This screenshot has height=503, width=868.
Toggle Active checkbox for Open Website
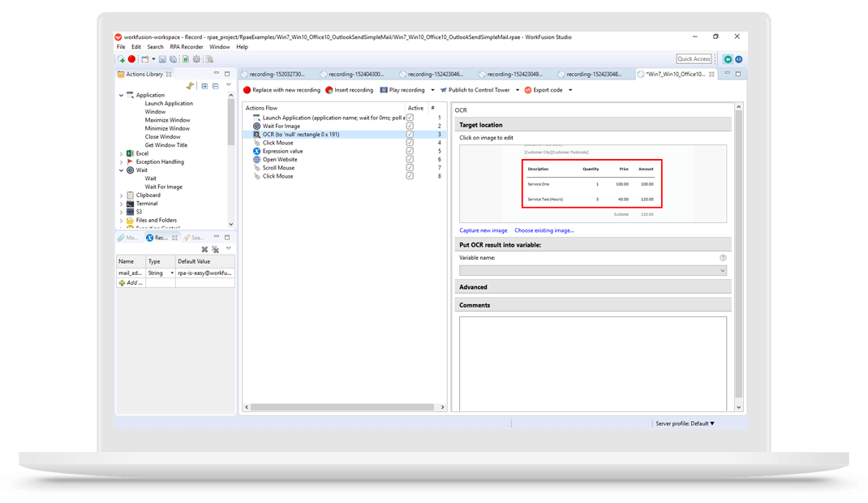[410, 159]
